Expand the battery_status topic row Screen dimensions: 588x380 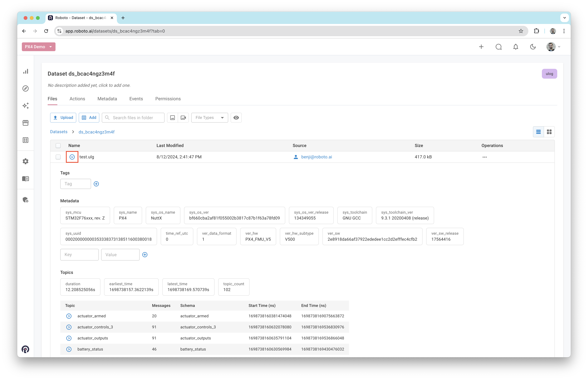tap(69, 349)
